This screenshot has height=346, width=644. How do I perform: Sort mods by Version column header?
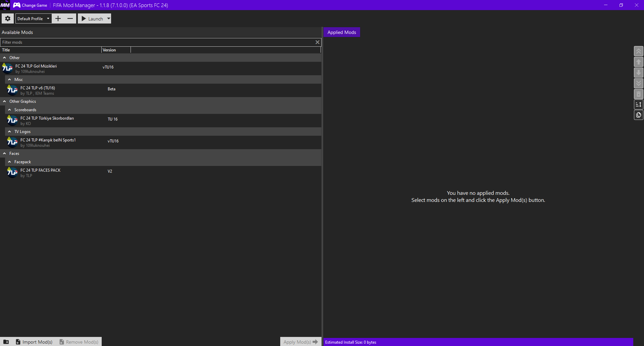pyautogui.click(x=116, y=50)
